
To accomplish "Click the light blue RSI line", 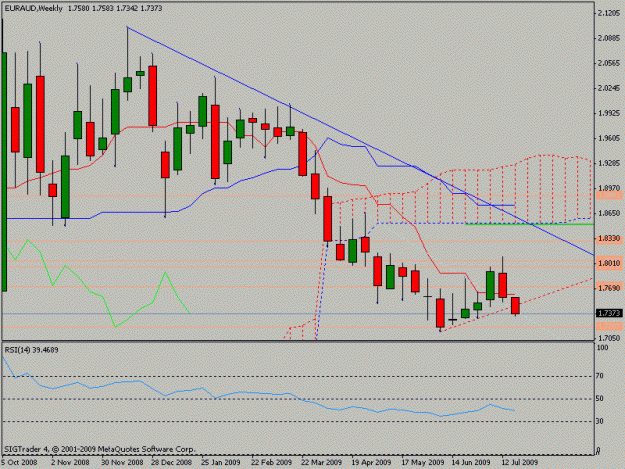I will (x=259, y=393).
